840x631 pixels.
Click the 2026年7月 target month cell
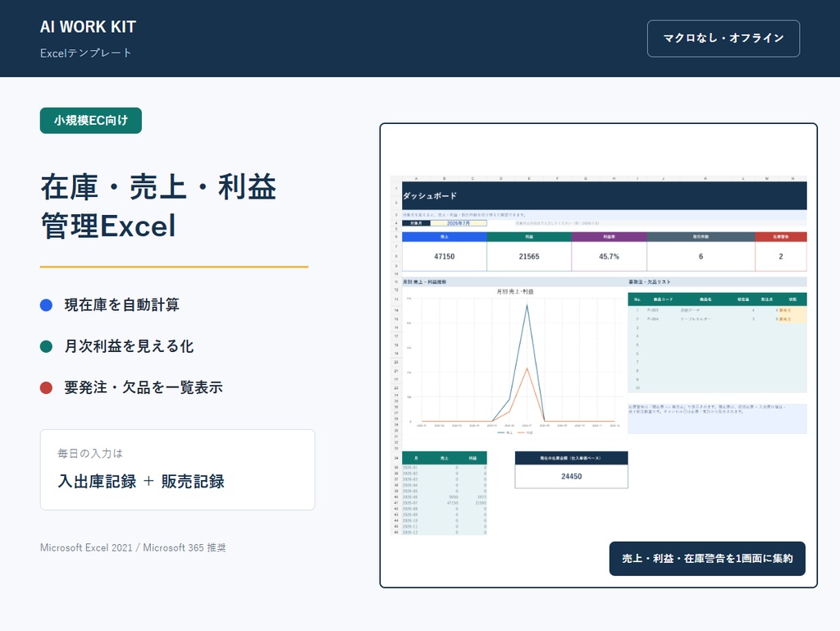tap(459, 223)
